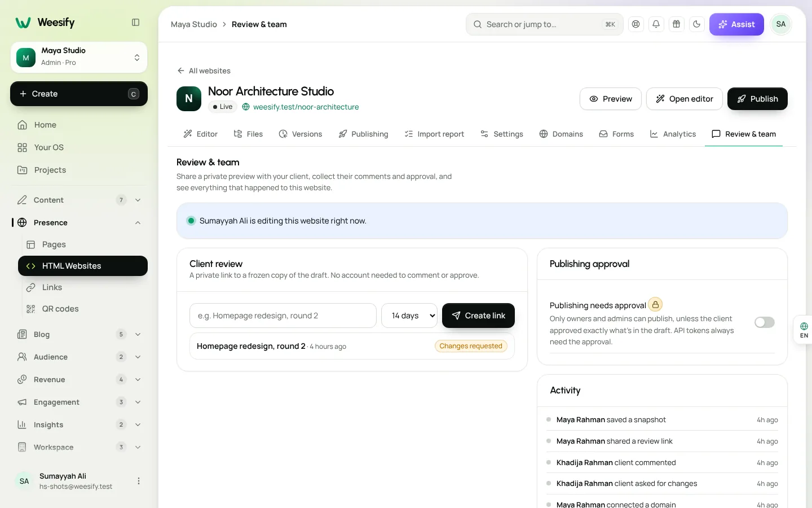Open the Homepage redesign, round 2 review

pos(352,346)
